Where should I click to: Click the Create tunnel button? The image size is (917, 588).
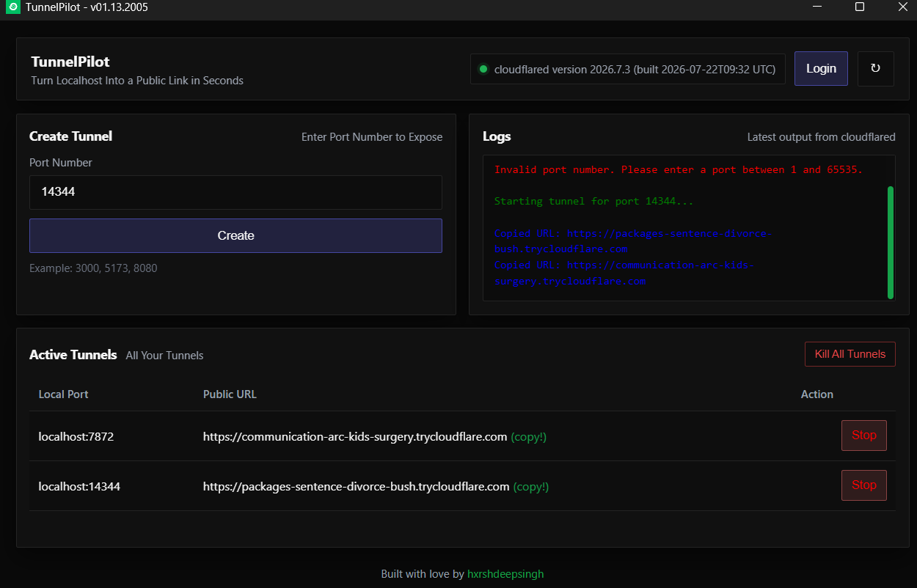tap(235, 235)
